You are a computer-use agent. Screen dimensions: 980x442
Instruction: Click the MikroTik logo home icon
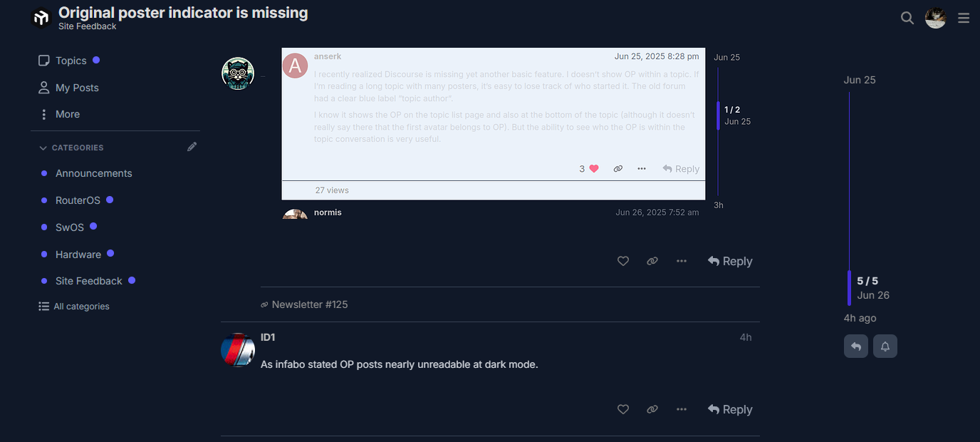[x=41, y=17]
